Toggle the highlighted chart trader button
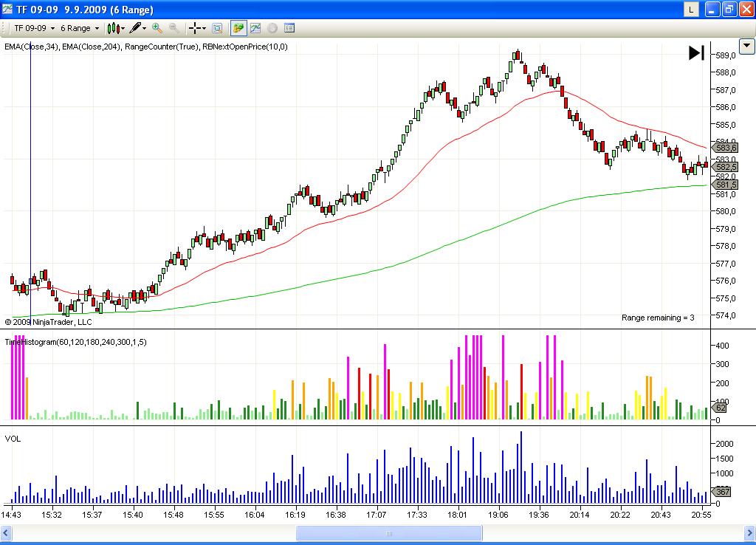Screen dimensions: 756x545 coord(238,28)
